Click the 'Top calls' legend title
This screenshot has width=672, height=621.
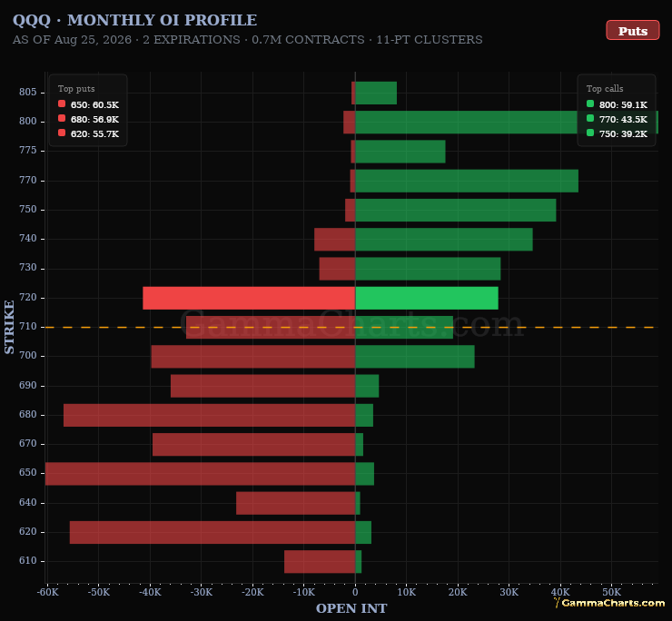tap(605, 89)
